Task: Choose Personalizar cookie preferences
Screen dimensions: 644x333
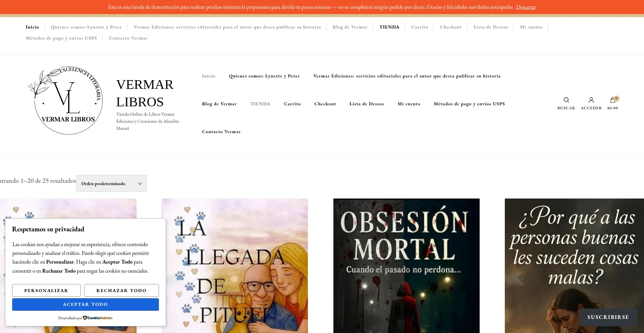Action: tap(46, 290)
